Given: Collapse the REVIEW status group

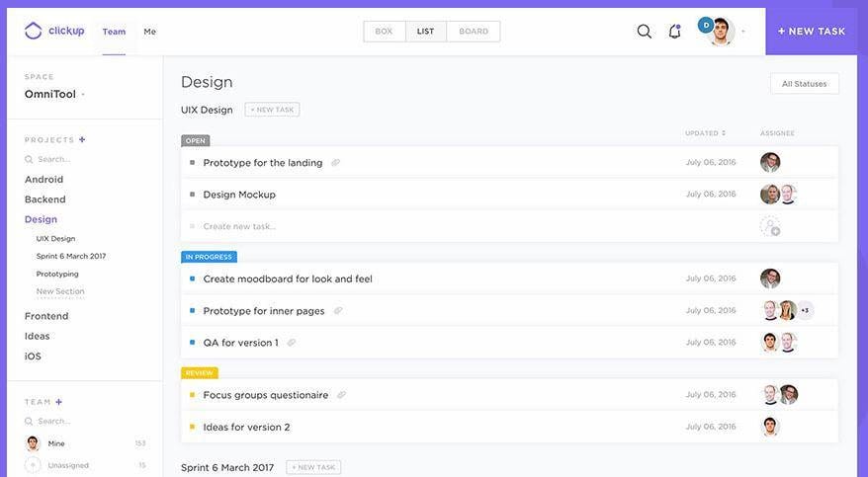Looking at the screenshot, I should click(200, 373).
